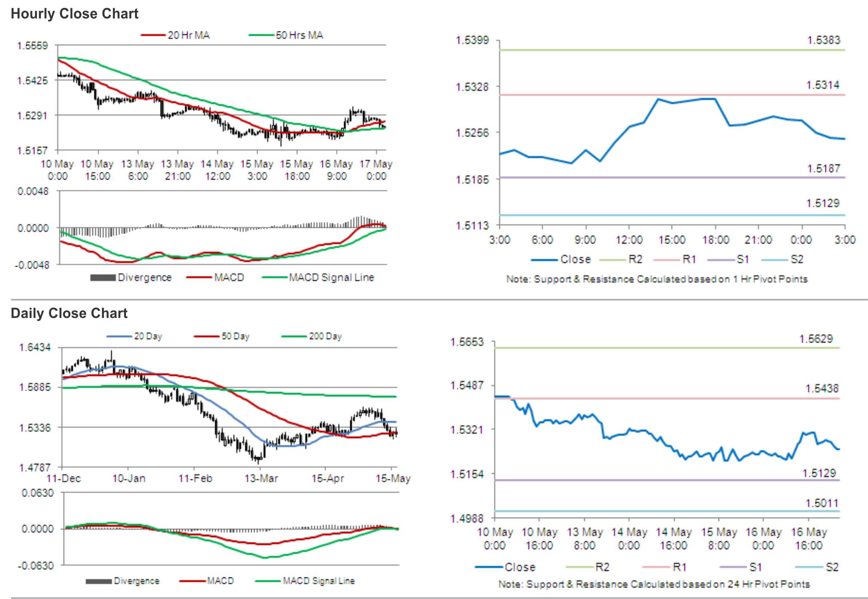
Task: Click the 1.4988 axis value
Action: click(467, 519)
